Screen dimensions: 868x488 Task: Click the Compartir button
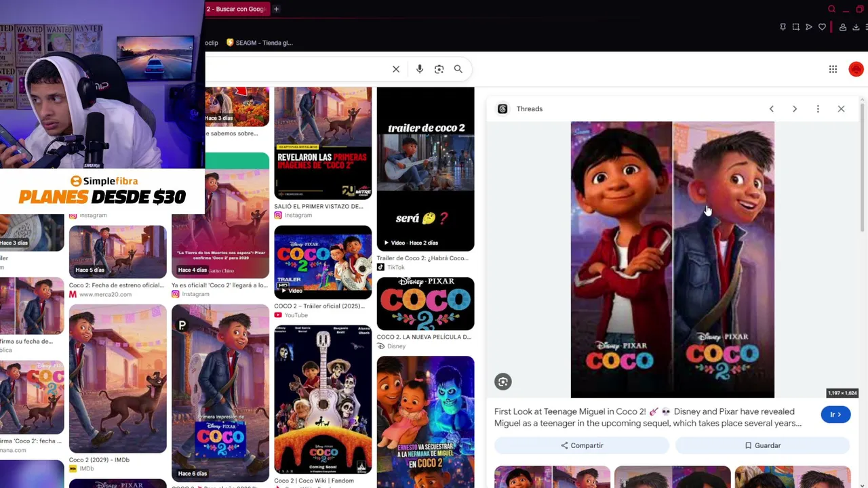[x=582, y=445]
